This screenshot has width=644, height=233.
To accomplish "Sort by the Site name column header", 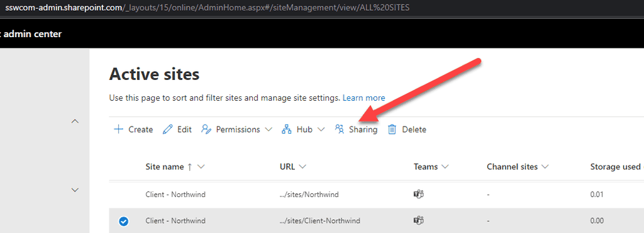I will click(x=165, y=167).
